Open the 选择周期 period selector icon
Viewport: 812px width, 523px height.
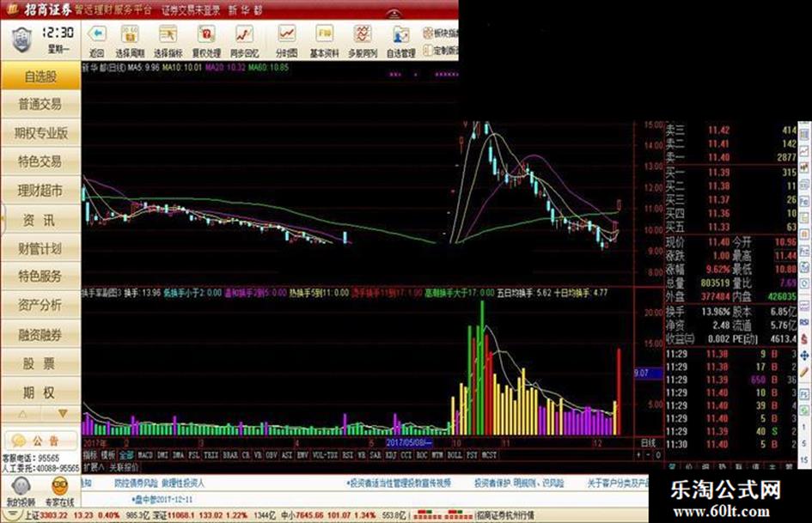(x=130, y=34)
